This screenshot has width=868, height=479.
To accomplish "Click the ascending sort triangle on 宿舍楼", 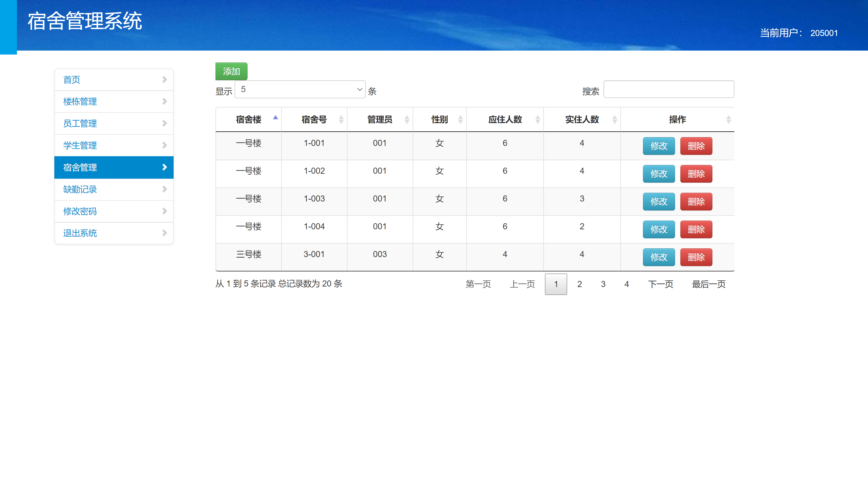I will pos(276,118).
